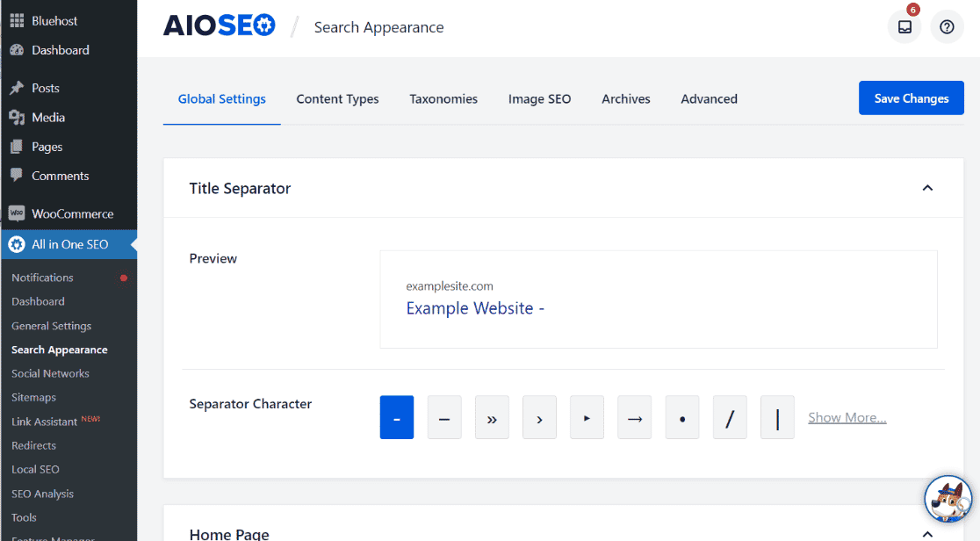Click the WooCommerce icon in the sidebar
The height and width of the screenshot is (541, 980).
[17, 213]
